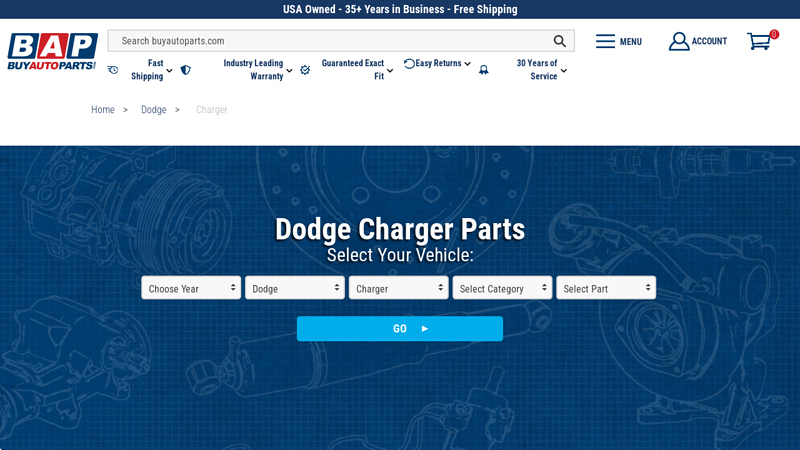This screenshot has height=450, width=800.
Task: Click the Industry Leading Warranty label
Action: coord(253,70)
